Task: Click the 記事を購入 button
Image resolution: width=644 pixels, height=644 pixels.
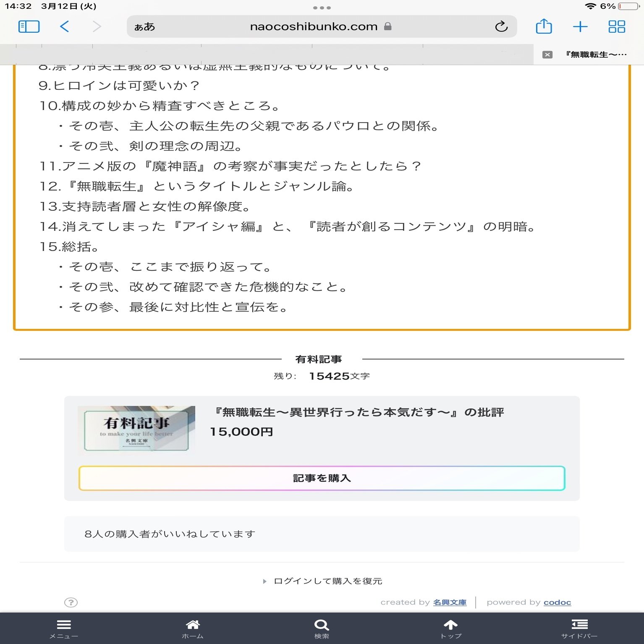Action: tap(322, 478)
